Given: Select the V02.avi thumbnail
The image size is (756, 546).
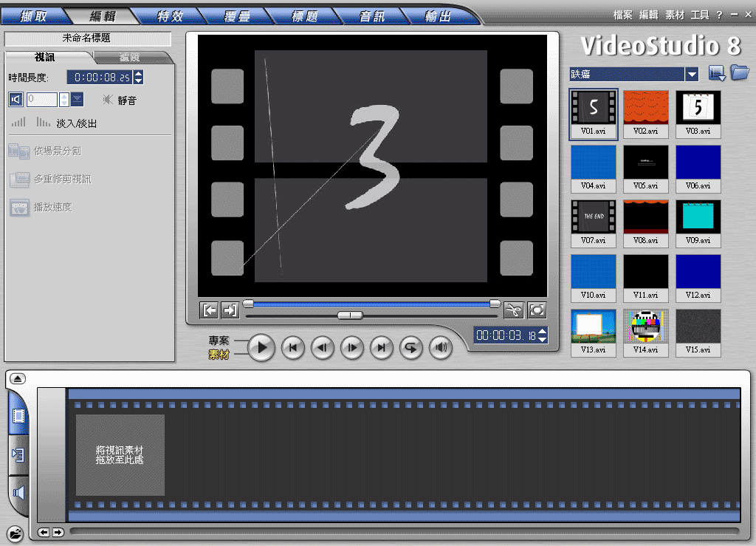Looking at the screenshot, I should (645, 114).
